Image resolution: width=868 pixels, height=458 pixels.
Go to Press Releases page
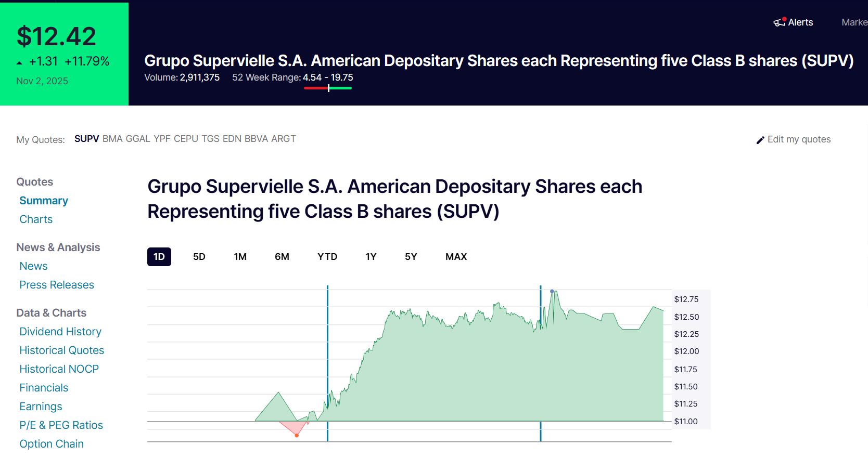click(x=57, y=285)
